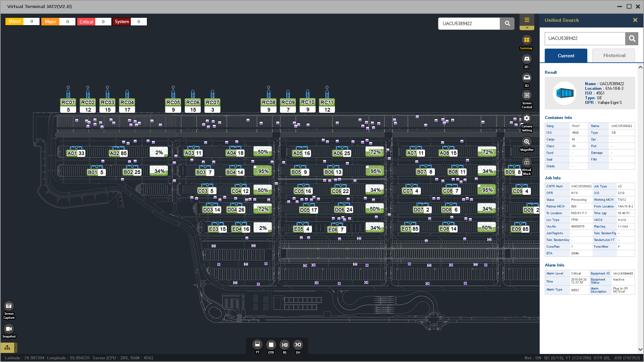
Task: Activate the Magnifier tool
Action: point(527,142)
